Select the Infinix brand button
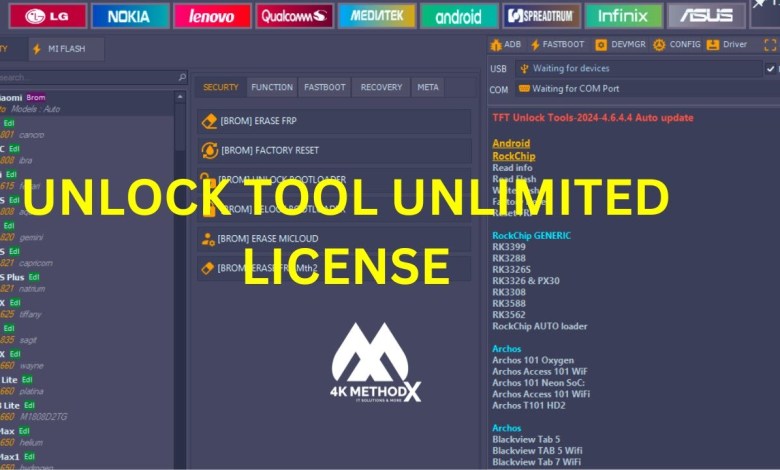The height and width of the screenshot is (470, 780). [623, 16]
